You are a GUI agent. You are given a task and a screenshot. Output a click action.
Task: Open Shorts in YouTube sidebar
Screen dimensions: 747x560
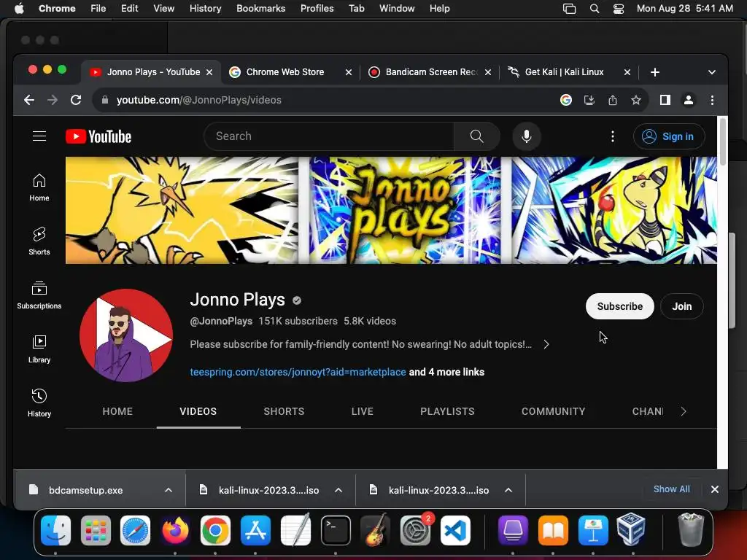tap(39, 241)
